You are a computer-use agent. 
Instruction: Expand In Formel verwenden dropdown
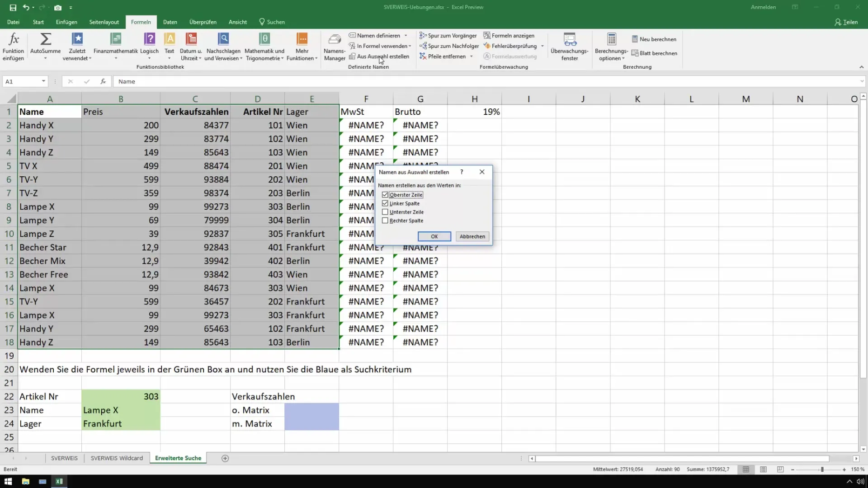[410, 46]
